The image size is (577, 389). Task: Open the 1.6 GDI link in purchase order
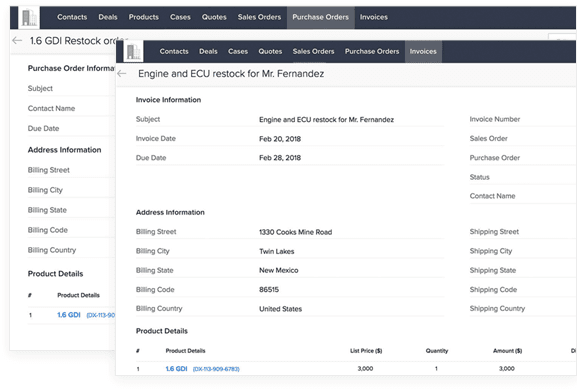pos(68,315)
